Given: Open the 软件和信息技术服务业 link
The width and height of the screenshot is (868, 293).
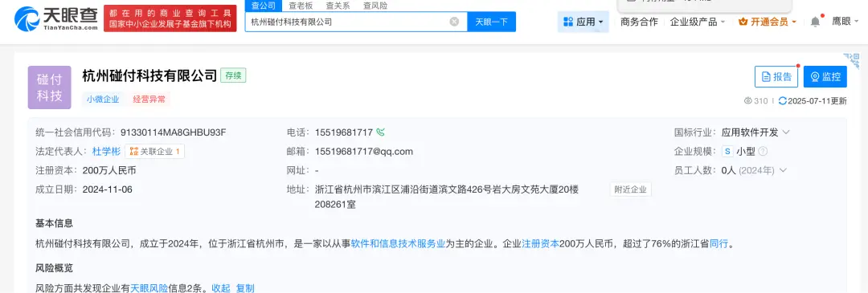Looking at the screenshot, I should pos(398,243).
